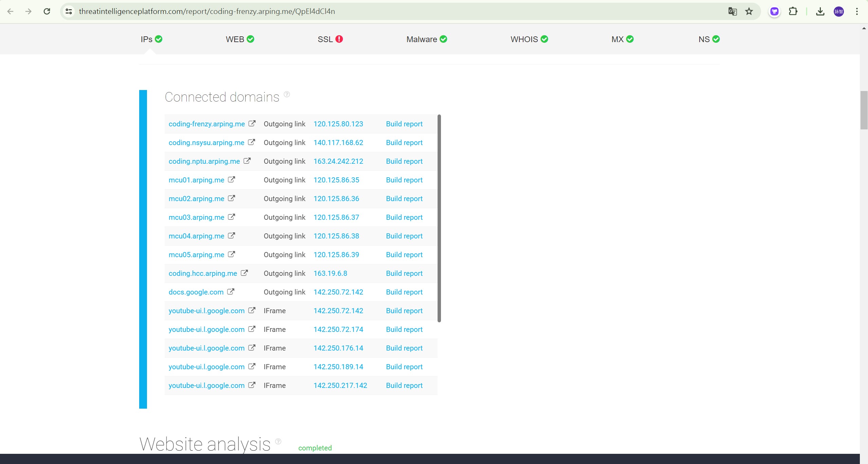Click the browser address bar URL
This screenshot has width=868, height=464.
pyautogui.click(x=207, y=12)
